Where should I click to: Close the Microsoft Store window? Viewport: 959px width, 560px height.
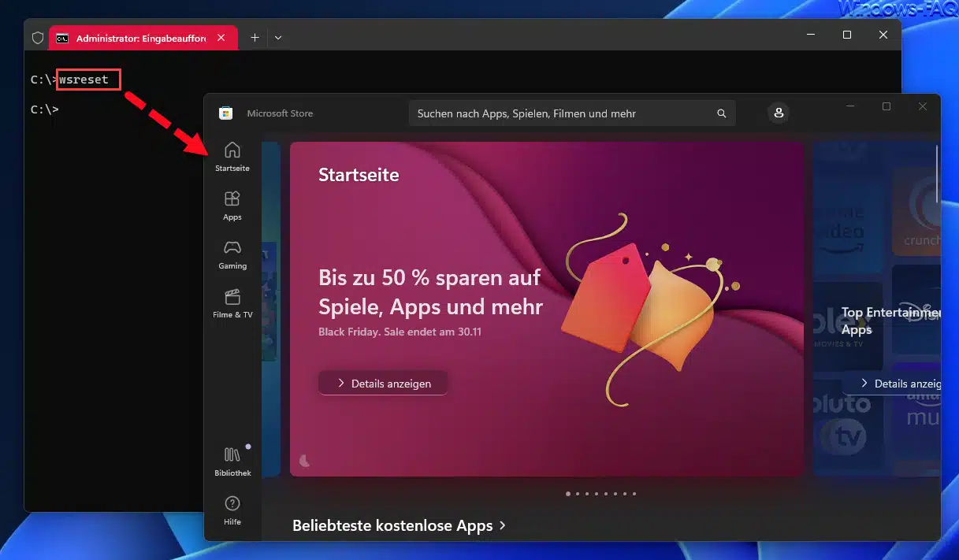923,106
